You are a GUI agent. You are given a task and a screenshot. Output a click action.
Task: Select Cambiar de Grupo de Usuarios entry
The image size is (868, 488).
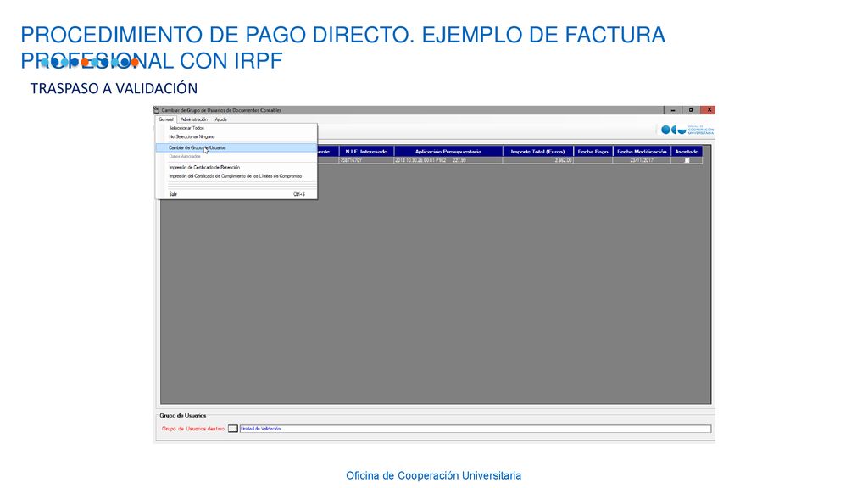(236, 147)
